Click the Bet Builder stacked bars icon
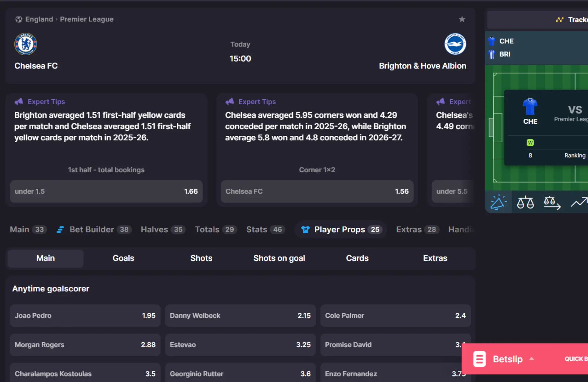 click(60, 229)
